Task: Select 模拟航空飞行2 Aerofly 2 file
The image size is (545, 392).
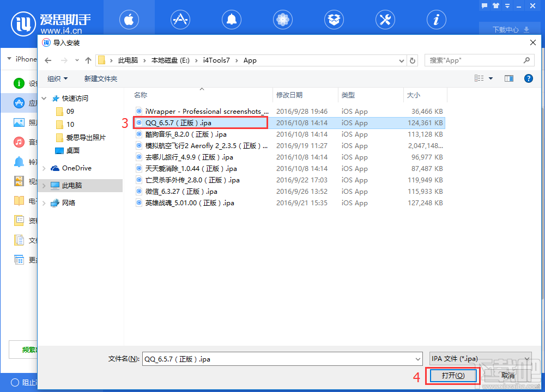Action: [289, 146]
